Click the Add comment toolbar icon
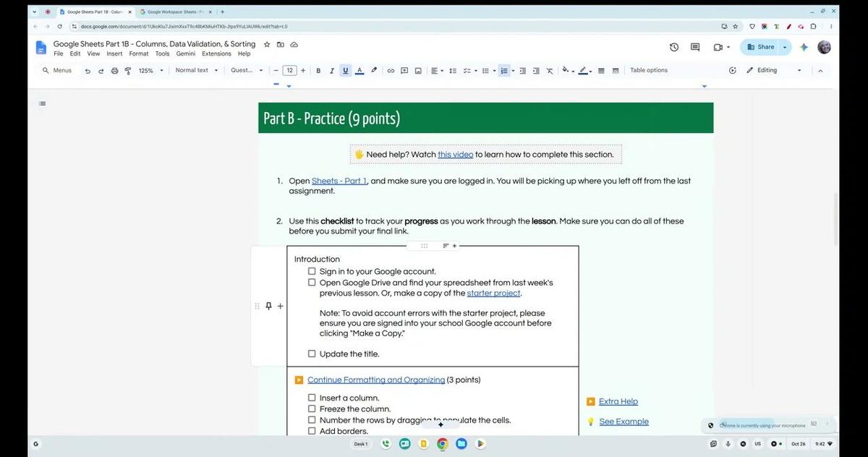 coord(404,71)
